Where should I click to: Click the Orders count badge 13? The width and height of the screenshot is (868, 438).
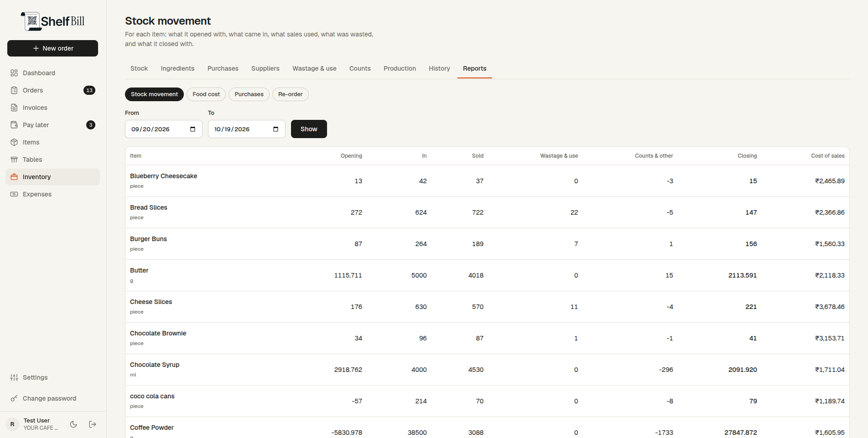point(89,90)
